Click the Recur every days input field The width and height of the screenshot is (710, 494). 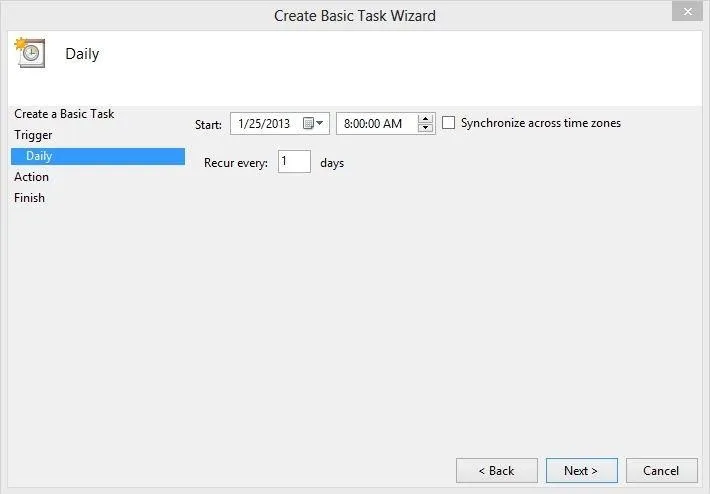coord(294,162)
